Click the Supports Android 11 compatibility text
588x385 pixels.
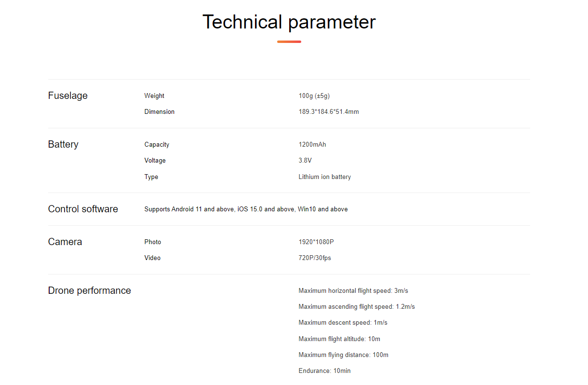tap(246, 209)
